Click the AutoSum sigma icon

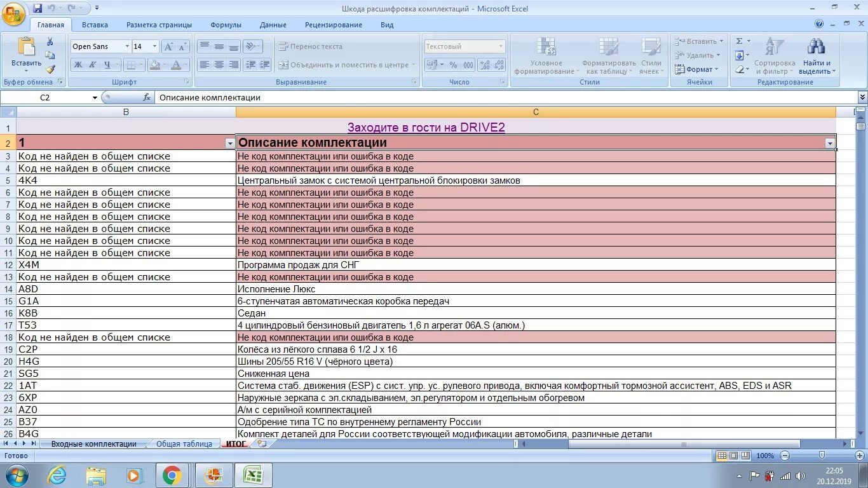tap(739, 41)
